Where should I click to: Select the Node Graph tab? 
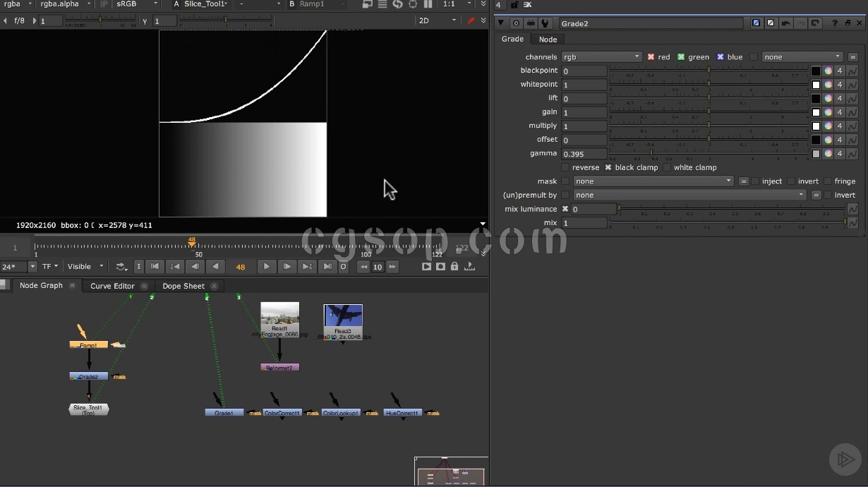41,286
